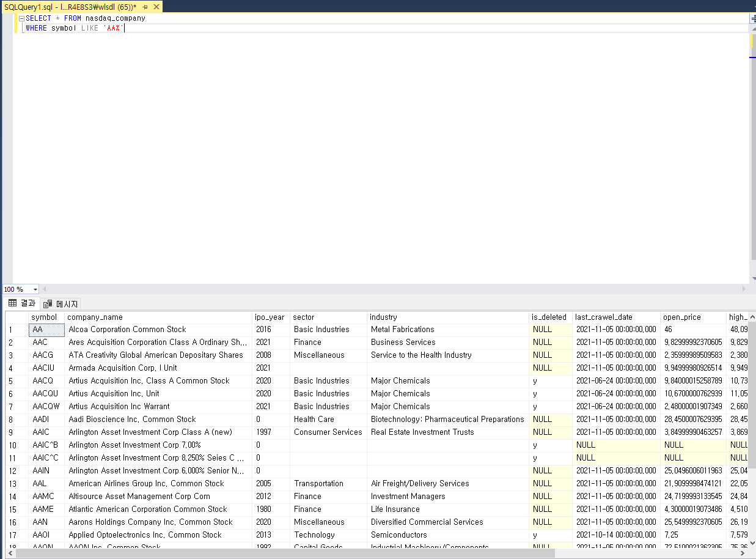Click Aadi Bioscience Inc. Common Stock cell
756x559 pixels.
158,420
